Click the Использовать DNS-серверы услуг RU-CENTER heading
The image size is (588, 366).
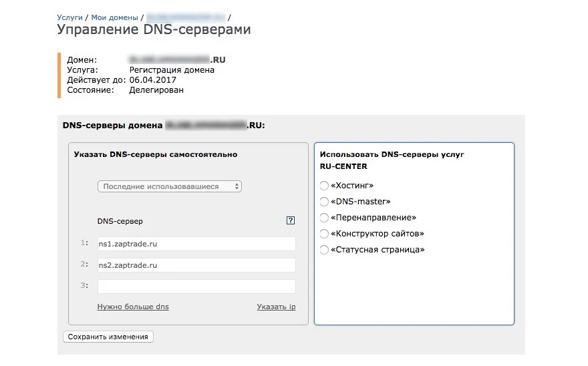[392, 160]
